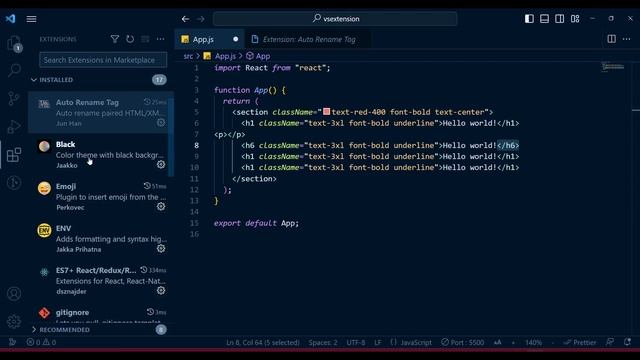Toggle secondary side bar layout icon
640x360 pixels.
[560, 19]
